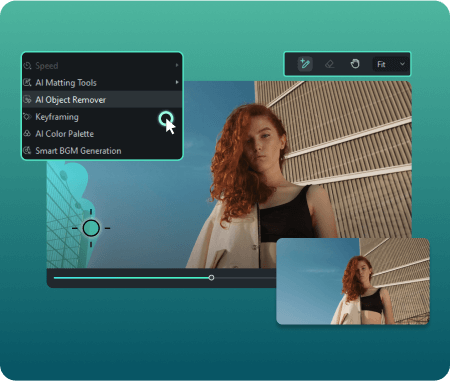The height and width of the screenshot is (381, 450).
Task: Click the playback progress slider handle
Action: pos(211,278)
